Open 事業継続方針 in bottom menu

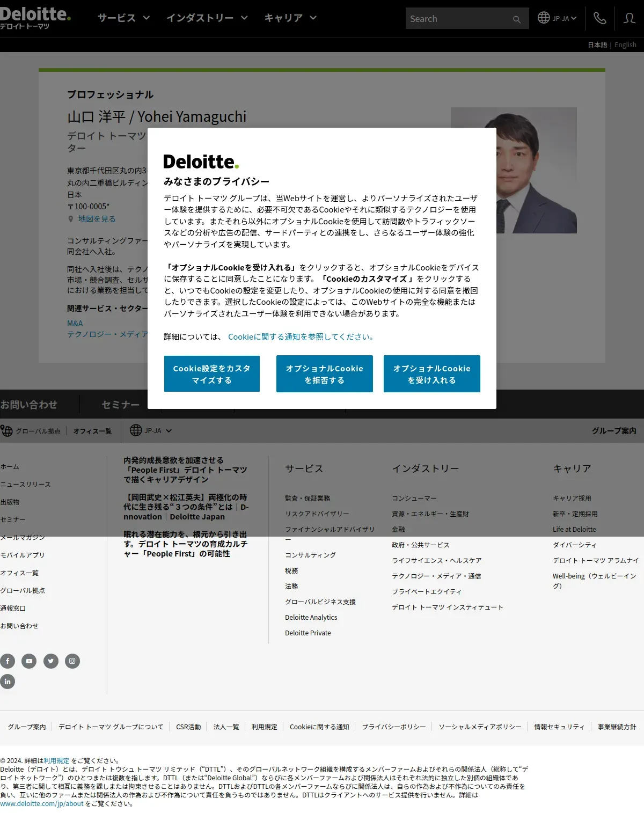click(617, 727)
